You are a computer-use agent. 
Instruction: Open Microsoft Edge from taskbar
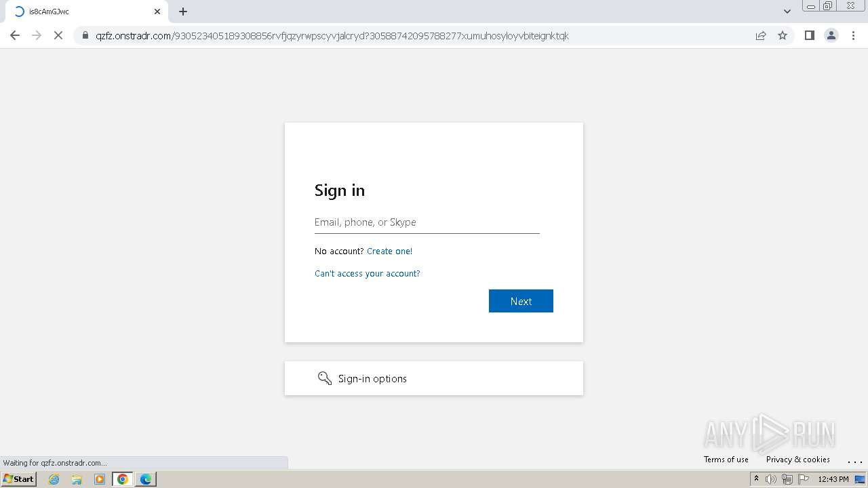pyautogui.click(x=146, y=479)
